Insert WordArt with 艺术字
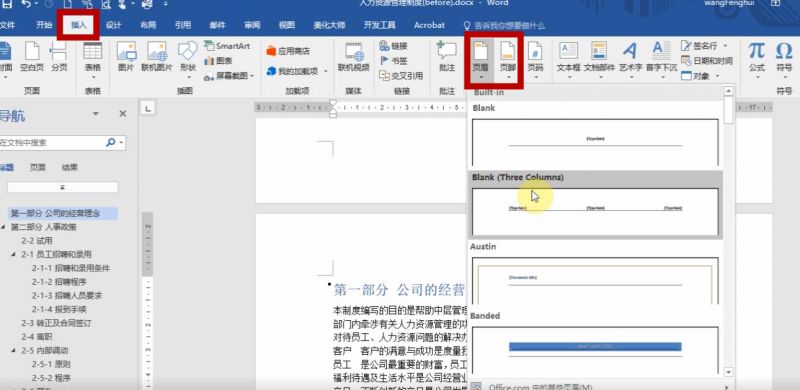The image size is (800, 390). pyautogui.click(x=630, y=60)
